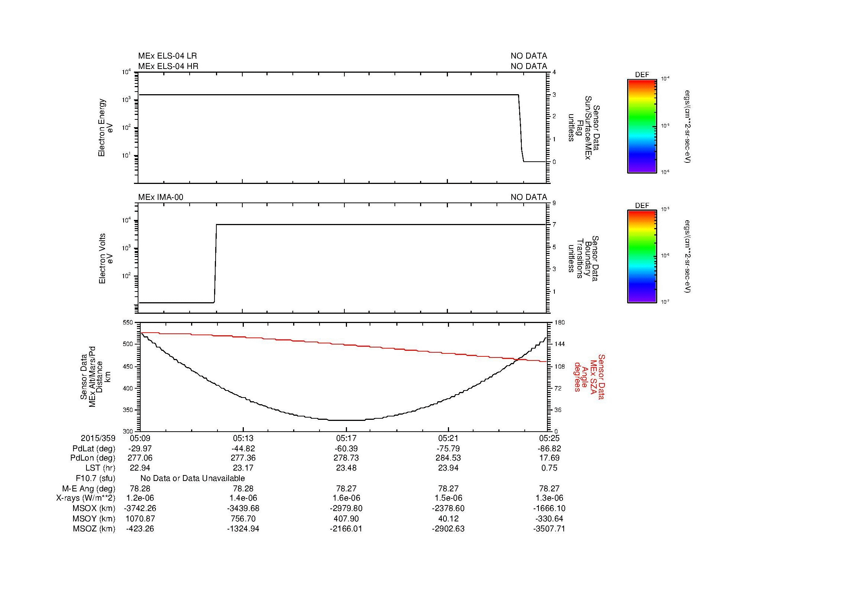
Task: Click the 05:21 time tick label
Action: pyautogui.click(x=448, y=438)
